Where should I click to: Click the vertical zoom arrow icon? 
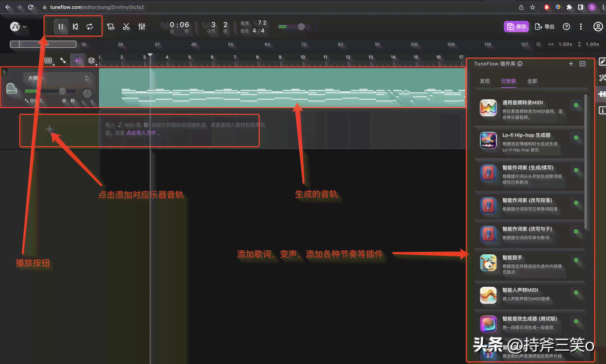pyautogui.click(x=579, y=44)
